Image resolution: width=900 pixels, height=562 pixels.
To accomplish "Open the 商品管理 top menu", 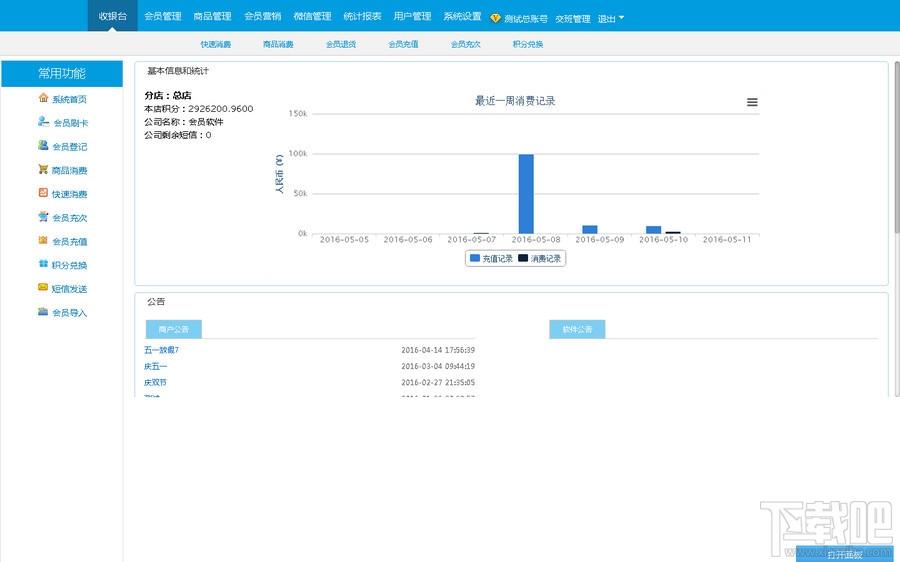I will pos(212,16).
